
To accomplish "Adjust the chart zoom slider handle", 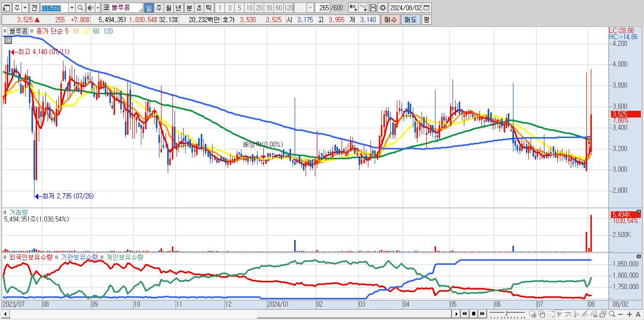I will tap(506, 313).
